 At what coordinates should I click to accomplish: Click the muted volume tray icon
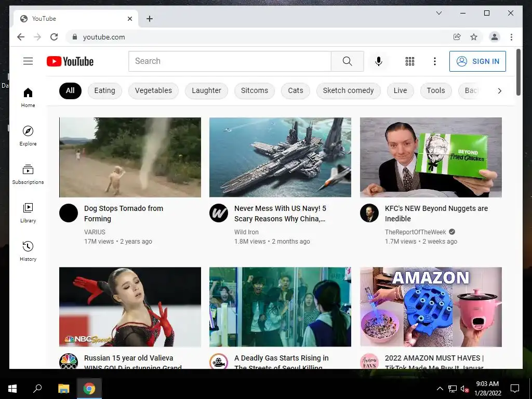[x=464, y=389]
